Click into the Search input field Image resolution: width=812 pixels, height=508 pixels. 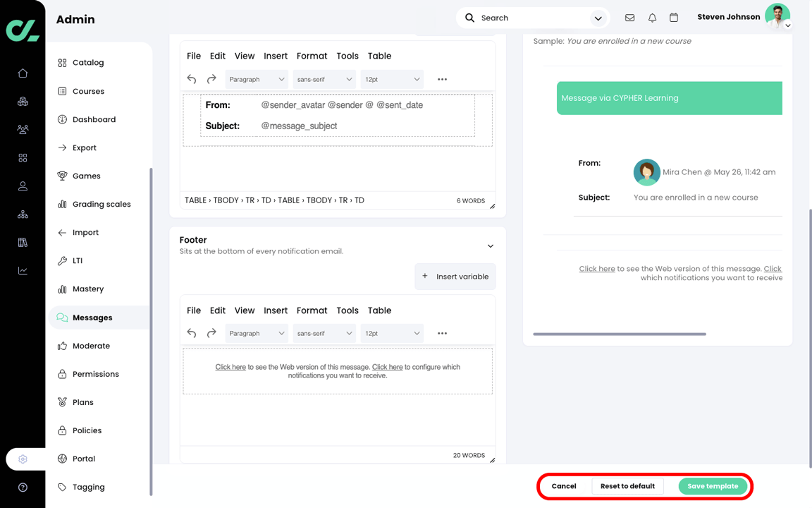534,18
